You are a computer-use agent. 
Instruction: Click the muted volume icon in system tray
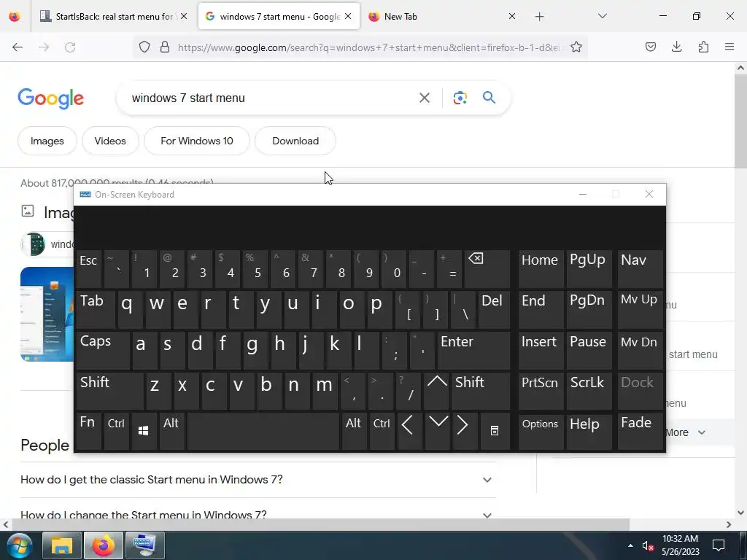tap(648, 545)
